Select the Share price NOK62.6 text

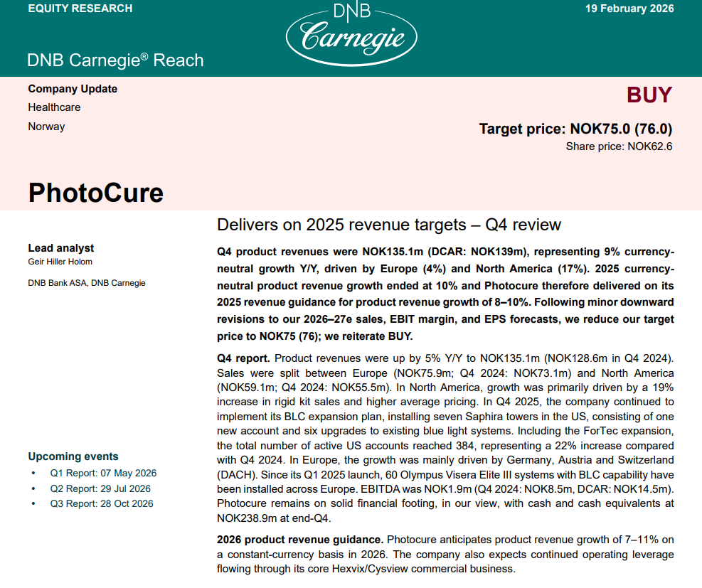tap(619, 146)
